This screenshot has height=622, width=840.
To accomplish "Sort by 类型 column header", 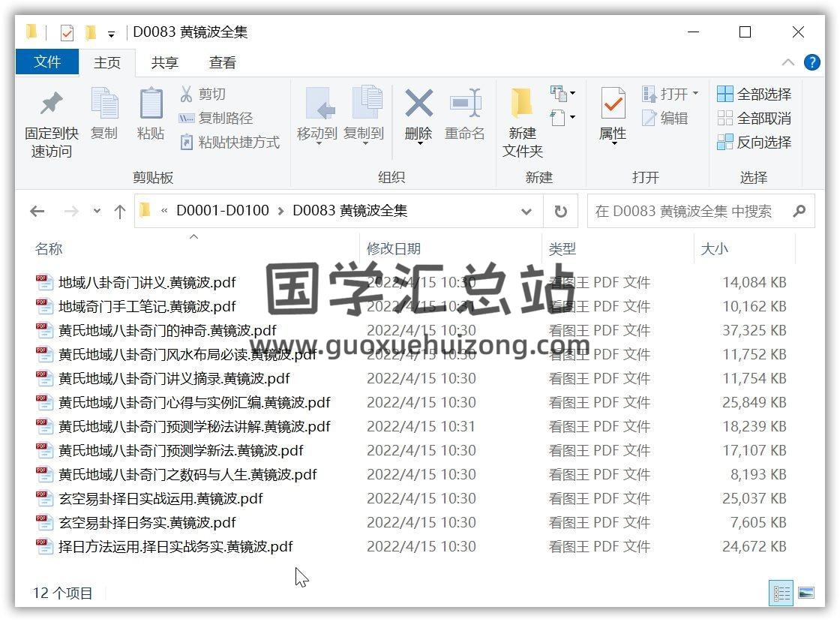I will pyautogui.click(x=562, y=248).
